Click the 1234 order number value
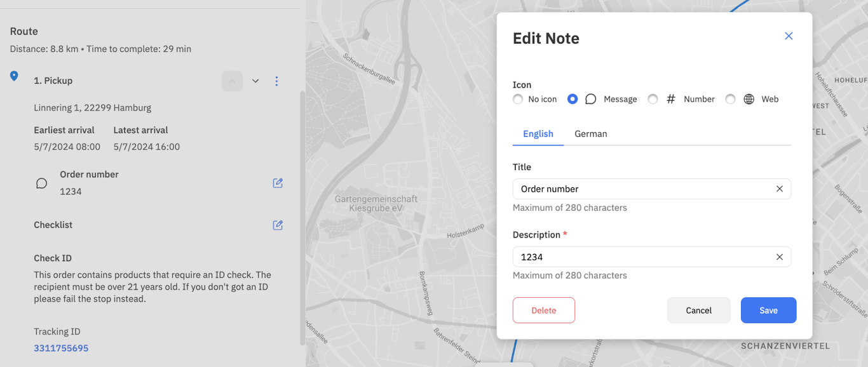This screenshot has width=868, height=367. (x=71, y=191)
